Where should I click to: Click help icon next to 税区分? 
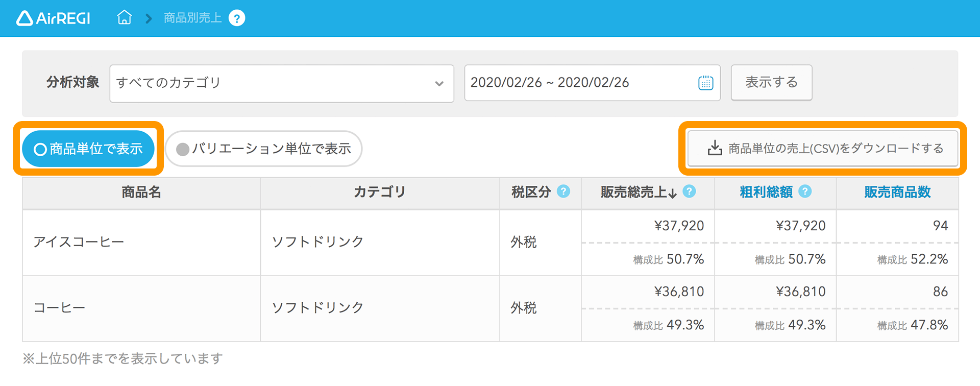click(x=563, y=191)
